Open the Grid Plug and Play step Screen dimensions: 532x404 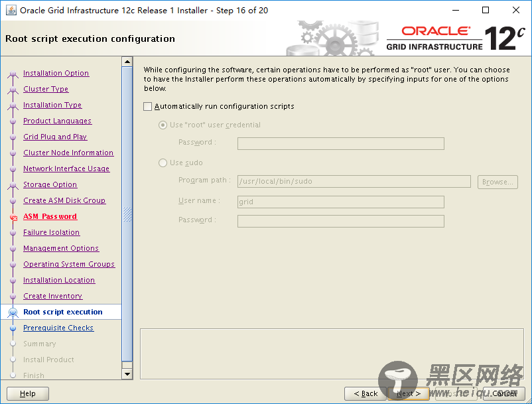coord(55,137)
